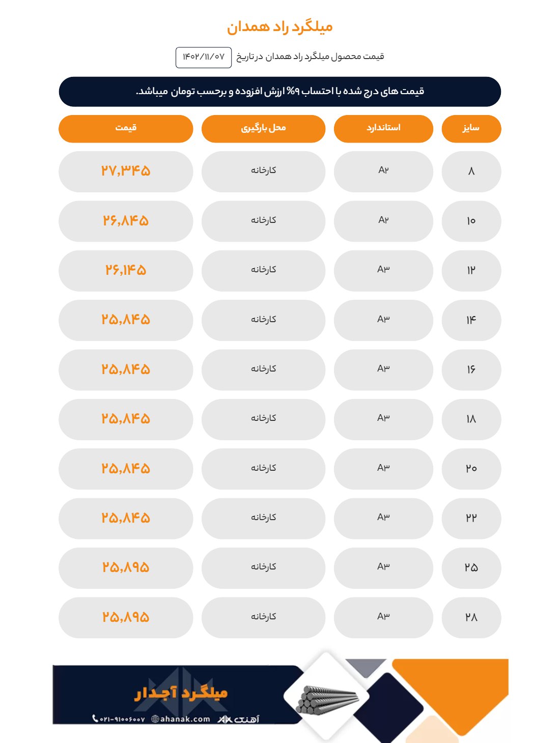This screenshot has width=560, height=743.
Task: Click the "محل بارگیری" column header
Action: (263, 128)
